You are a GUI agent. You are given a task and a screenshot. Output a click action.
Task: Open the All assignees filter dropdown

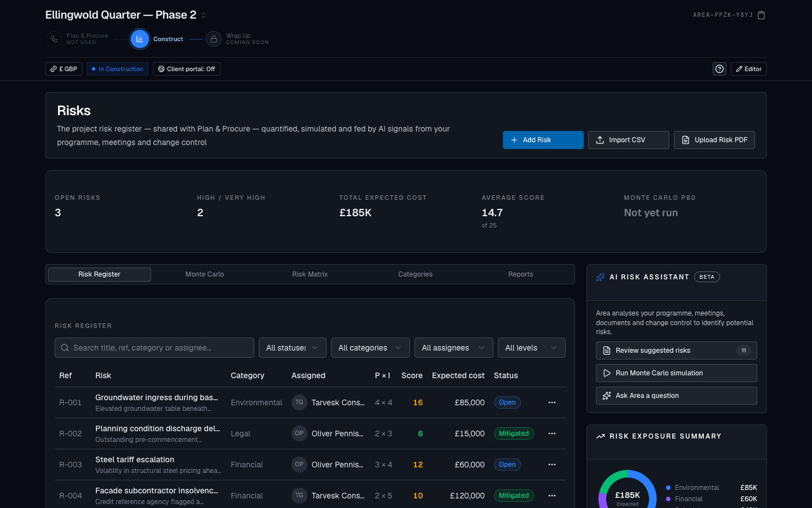pyautogui.click(x=454, y=348)
